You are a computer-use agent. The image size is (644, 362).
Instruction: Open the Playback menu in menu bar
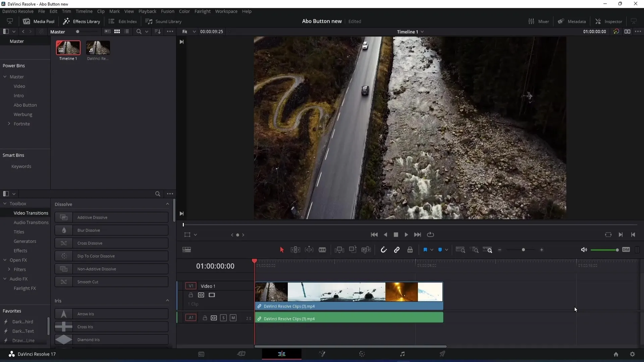[x=147, y=11]
